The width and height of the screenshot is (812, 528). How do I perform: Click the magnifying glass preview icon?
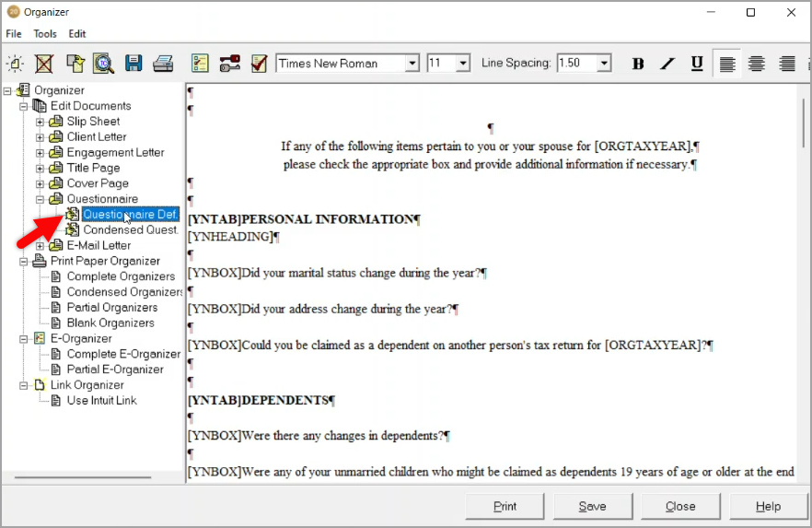pos(103,64)
